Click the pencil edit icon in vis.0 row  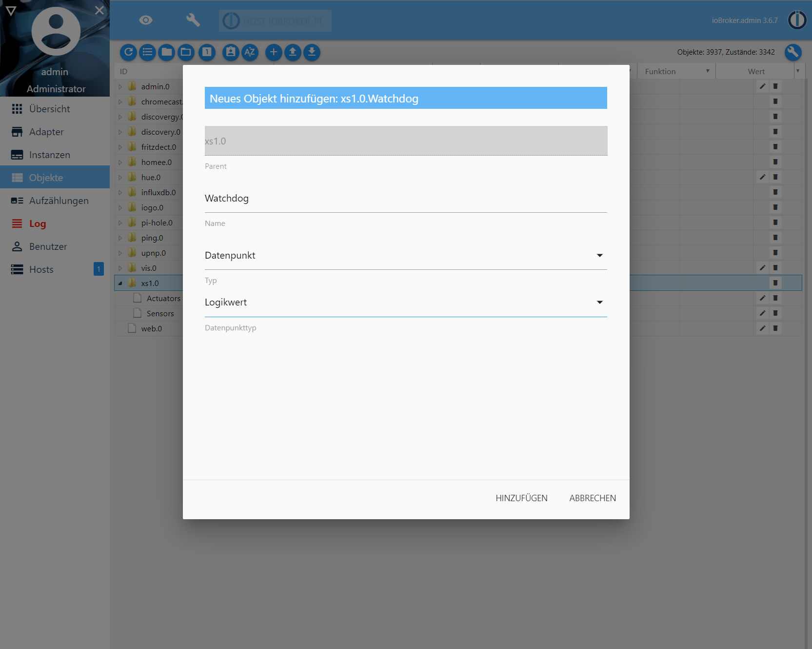[762, 268]
